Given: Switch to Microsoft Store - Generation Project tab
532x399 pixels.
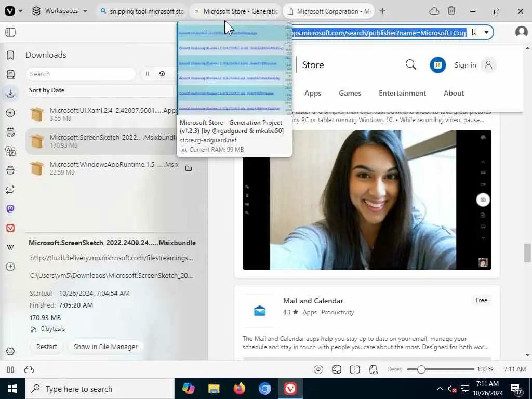Looking at the screenshot, I should click(x=236, y=11).
